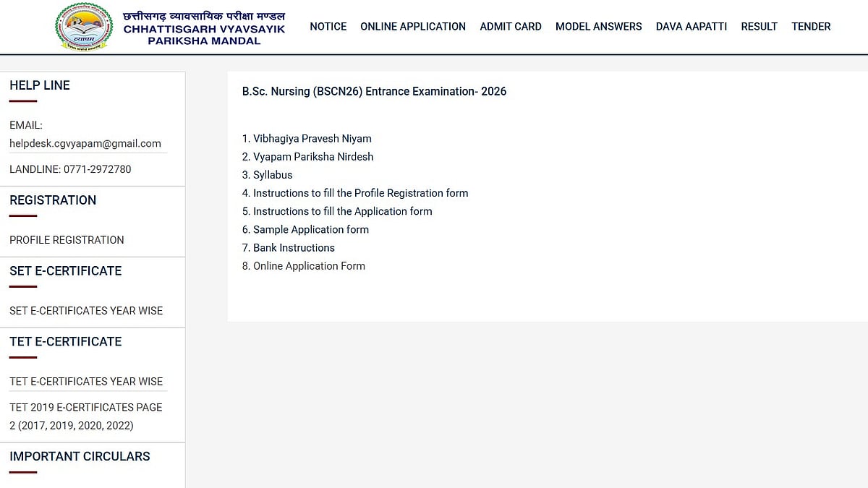
Task: Open Instructions to fill Profile Registration form
Action: coord(360,193)
